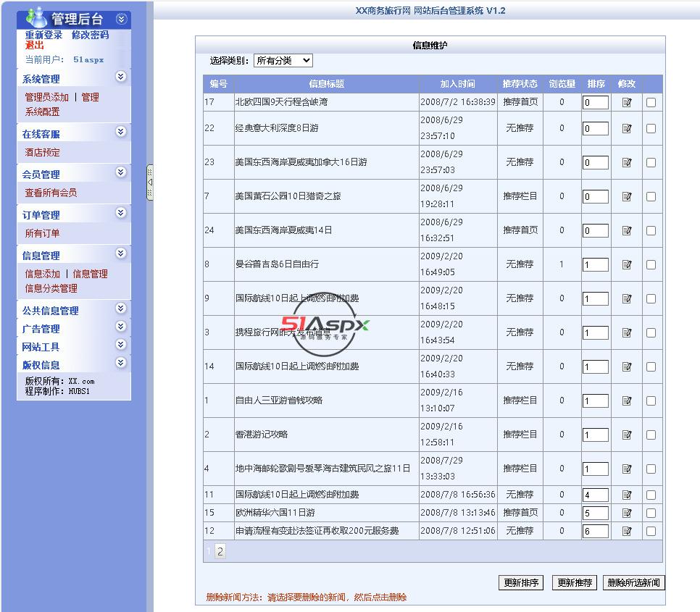This screenshot has width=700, height=612.
Task: Check the checkbox for row 7 美国黄石公园
Action: pyautogui.click(x=651, y=196)
